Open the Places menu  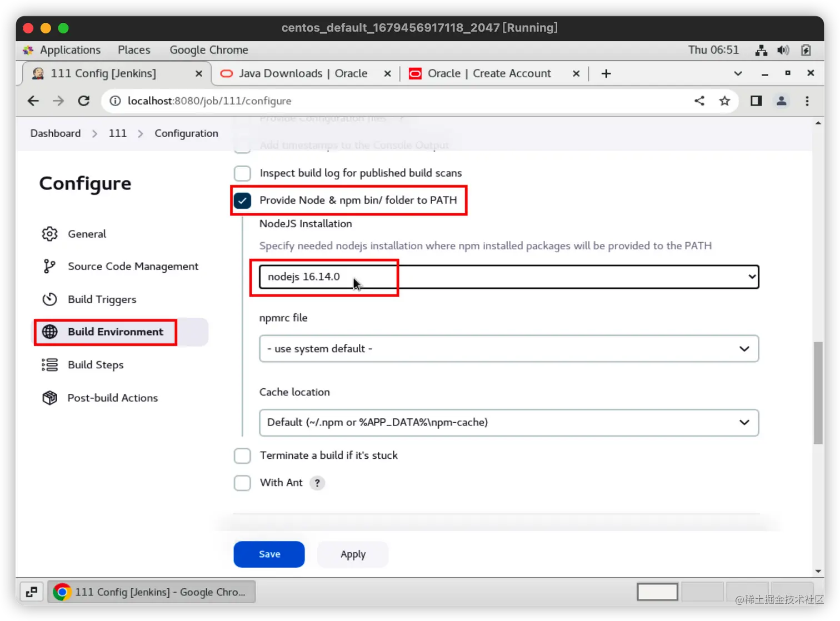[x=134, y=50]
